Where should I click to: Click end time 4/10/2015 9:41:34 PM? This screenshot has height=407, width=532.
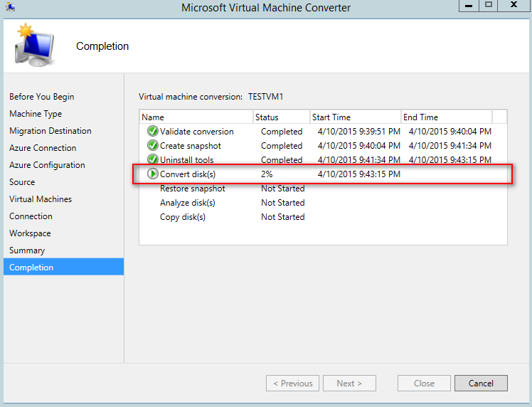click(x=450, y=146)
